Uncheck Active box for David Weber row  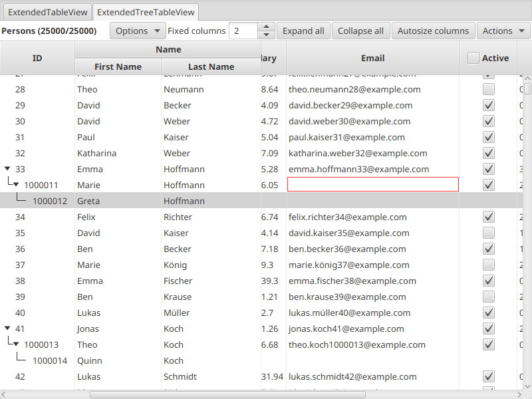pyautogui.click(x=489, y=121)
